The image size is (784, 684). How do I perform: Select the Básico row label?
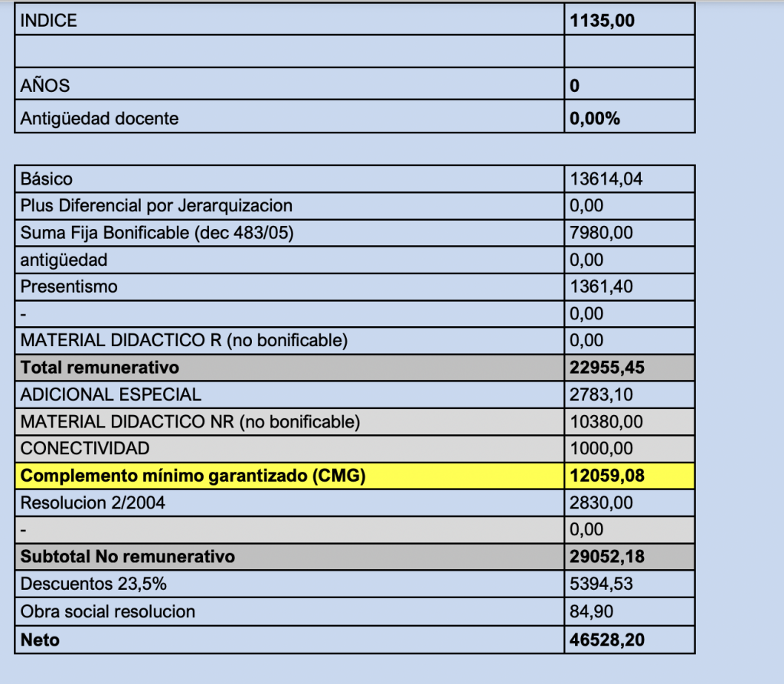(47, 179)
